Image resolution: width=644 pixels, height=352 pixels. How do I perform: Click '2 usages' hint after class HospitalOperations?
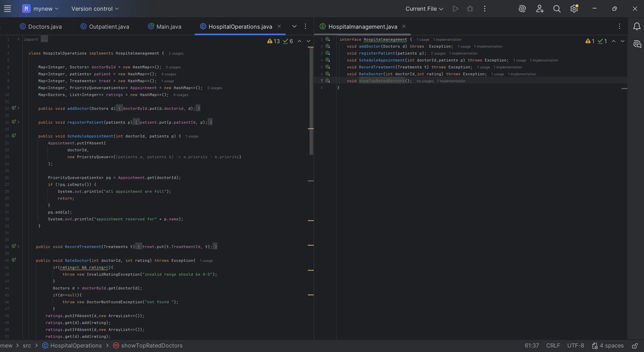(x=176, y=53)
